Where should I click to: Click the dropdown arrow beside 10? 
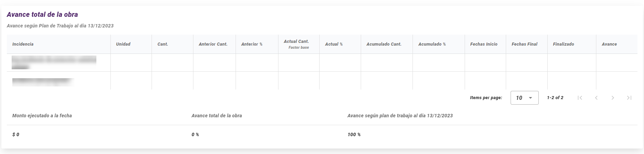530,98
